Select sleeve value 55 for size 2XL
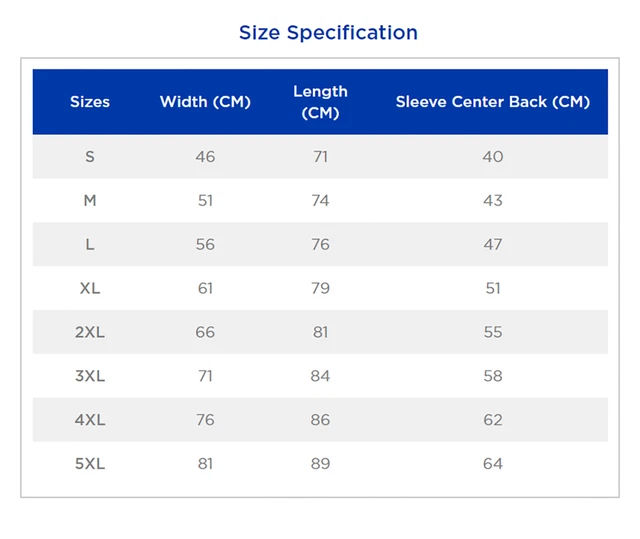640x539 pixels. (x=492, y=333)
